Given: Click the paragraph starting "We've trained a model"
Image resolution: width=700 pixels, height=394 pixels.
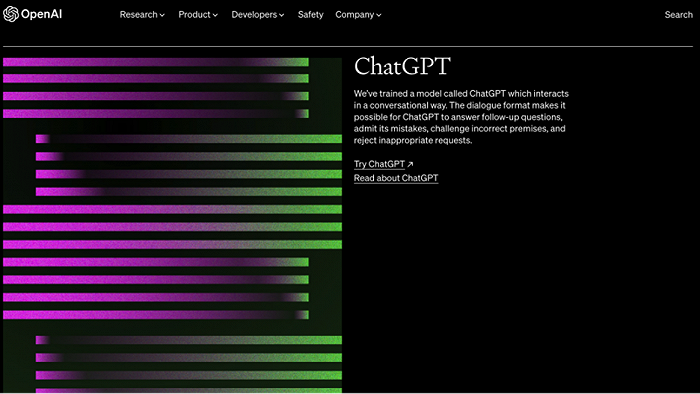Looking at the screenshot, I should point(461,117).
